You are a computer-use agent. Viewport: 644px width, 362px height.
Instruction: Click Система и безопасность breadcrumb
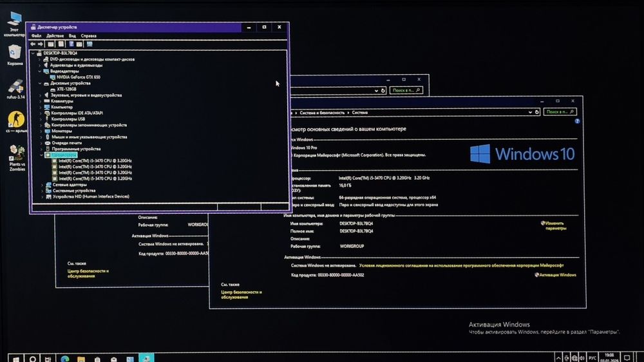coord(322,113)
